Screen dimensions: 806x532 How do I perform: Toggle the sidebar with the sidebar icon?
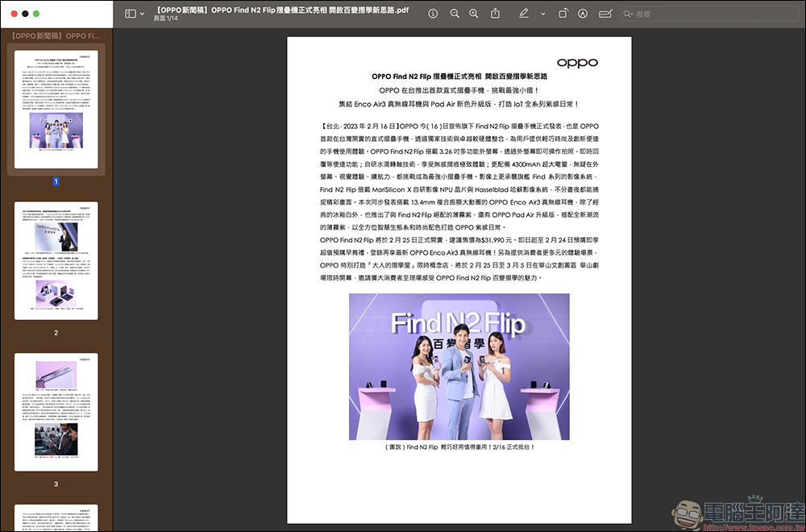coord(131,14)
